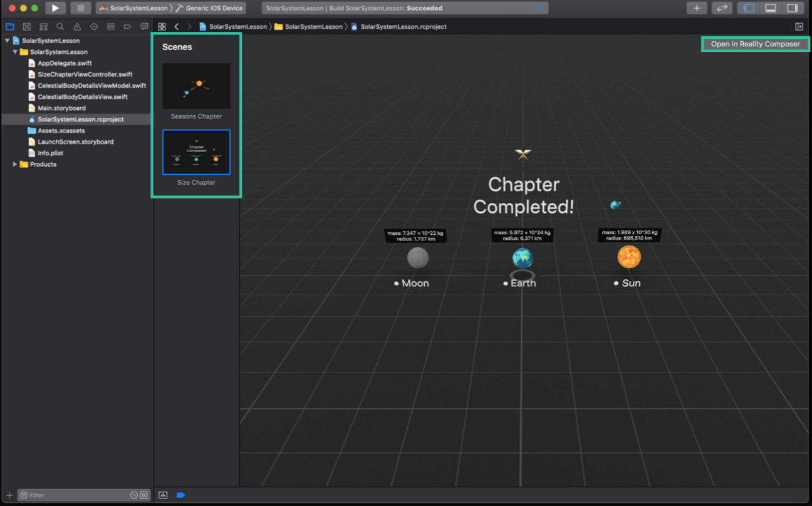Click the filter options icon

24,495
